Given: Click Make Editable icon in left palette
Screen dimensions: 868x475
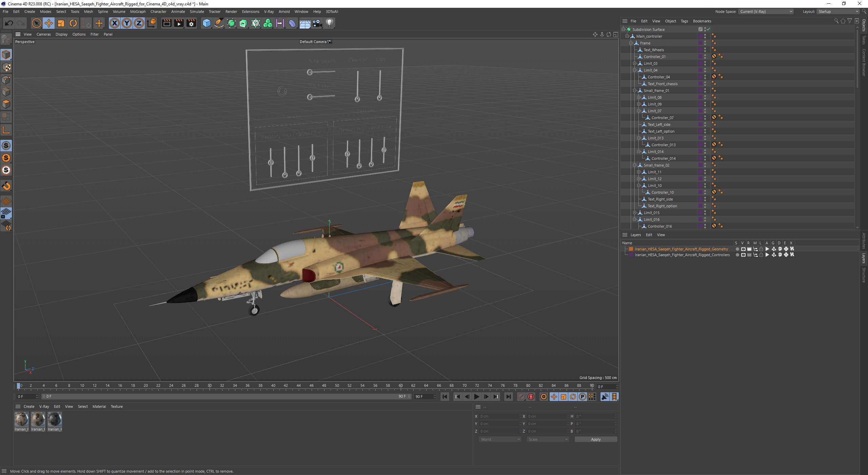Looking at the screenshot, I should pyautogui.click(x=6, y=39).
